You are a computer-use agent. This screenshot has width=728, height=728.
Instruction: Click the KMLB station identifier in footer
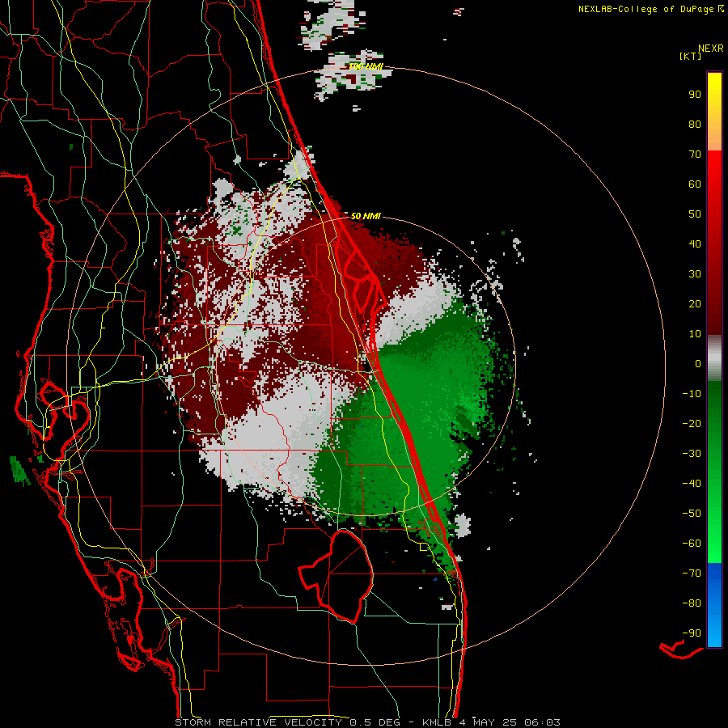pyautogui.click(x=437, y=722)
